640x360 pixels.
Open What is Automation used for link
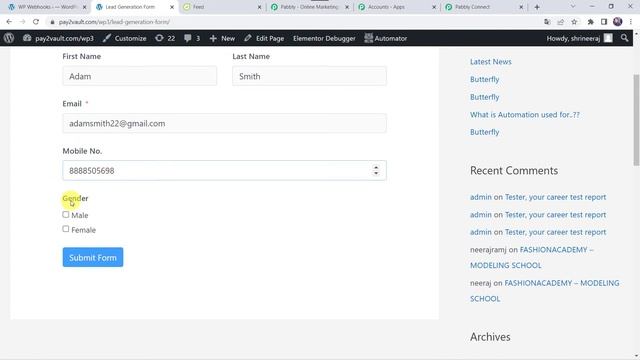click(524, 115)
